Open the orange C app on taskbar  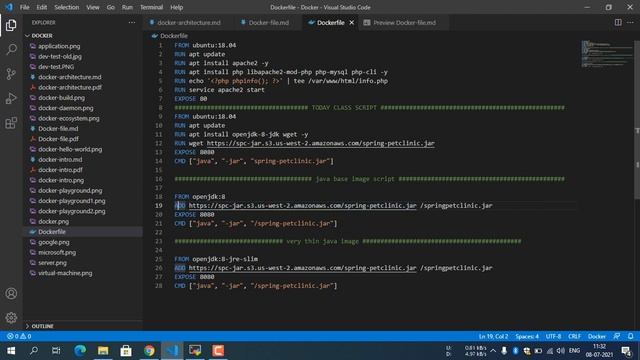[x=218, y=351]
